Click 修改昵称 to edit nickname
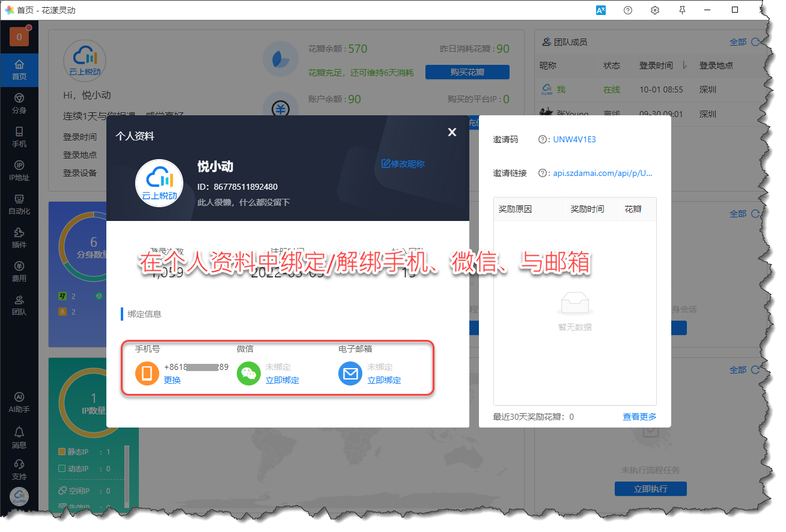Viewport: 786px width, 532px height. click(x=403, y=164)
